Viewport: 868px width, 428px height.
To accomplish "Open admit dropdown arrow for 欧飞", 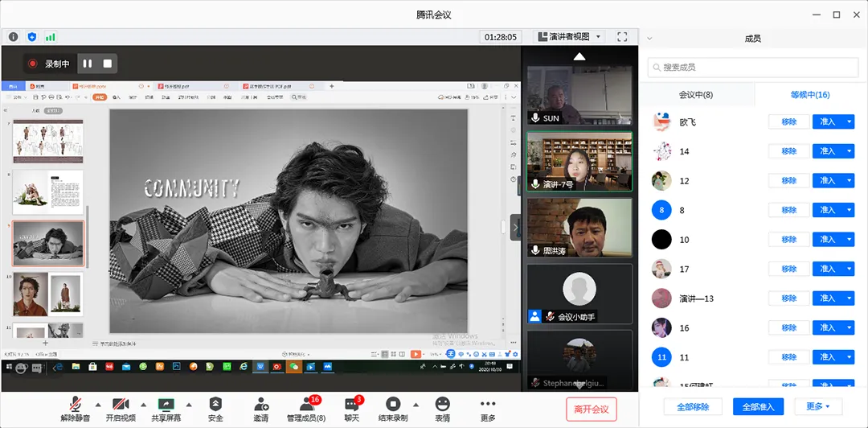I will pyautogui.click(x=850, y=121).
